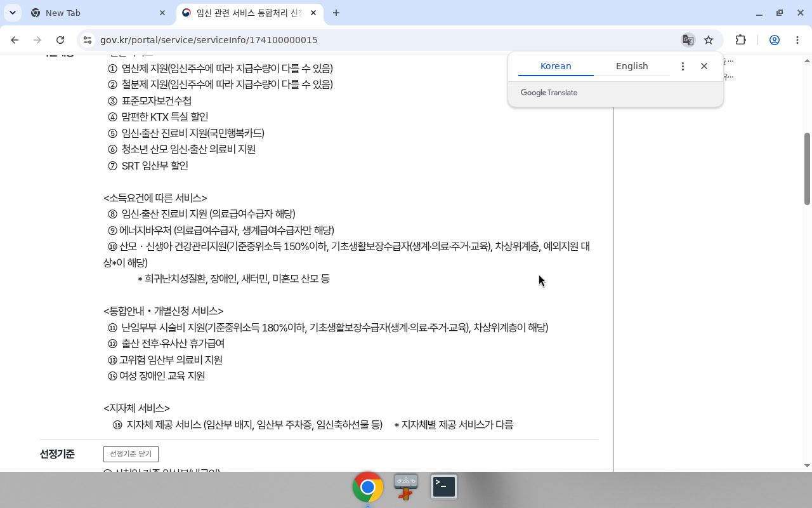Viewport: 812px width, 508px height.
Task: Launch Chrome from the taskbar
Action: point(368,487)
